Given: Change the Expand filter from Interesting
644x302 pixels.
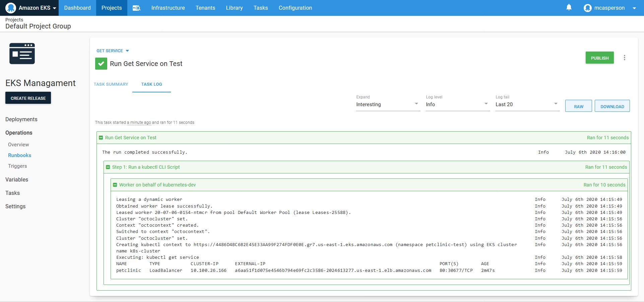Looking at the screenshot, I should click(387, 104).
